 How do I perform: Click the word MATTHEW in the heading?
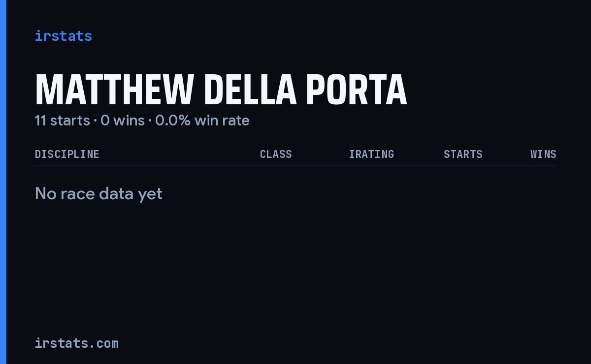pyautogui.click(x=114, y=90)
